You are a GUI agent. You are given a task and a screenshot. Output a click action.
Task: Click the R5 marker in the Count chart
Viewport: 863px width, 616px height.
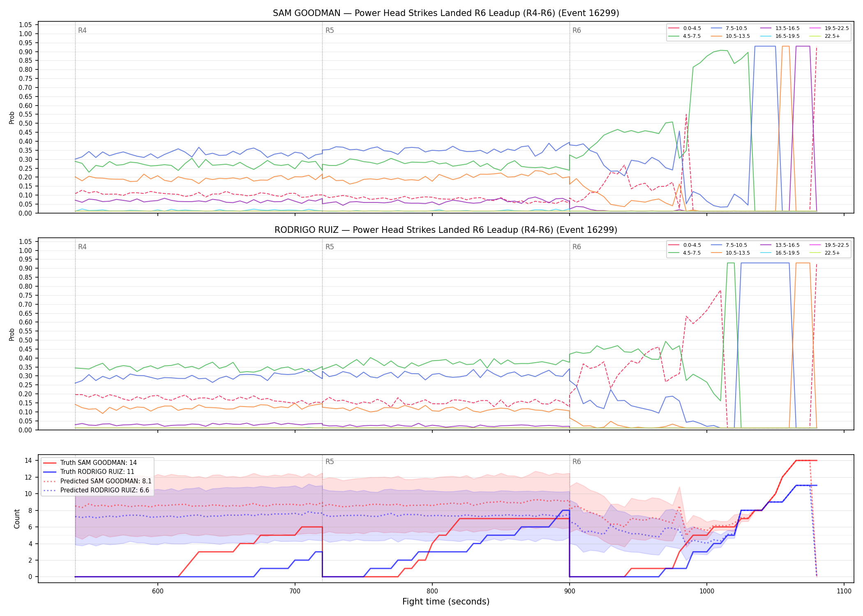[x=330, y=462]
